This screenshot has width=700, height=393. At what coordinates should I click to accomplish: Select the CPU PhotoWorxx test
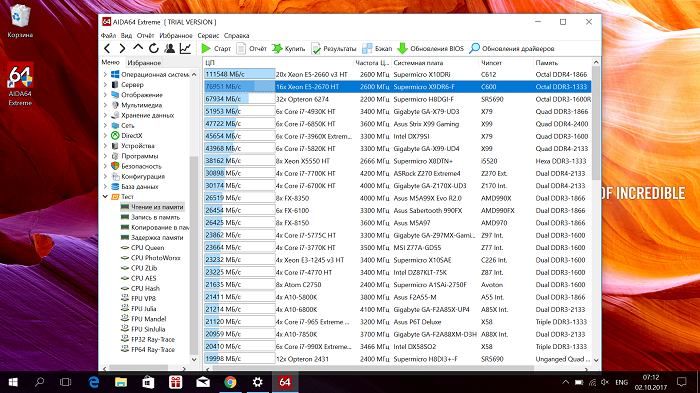155,258
